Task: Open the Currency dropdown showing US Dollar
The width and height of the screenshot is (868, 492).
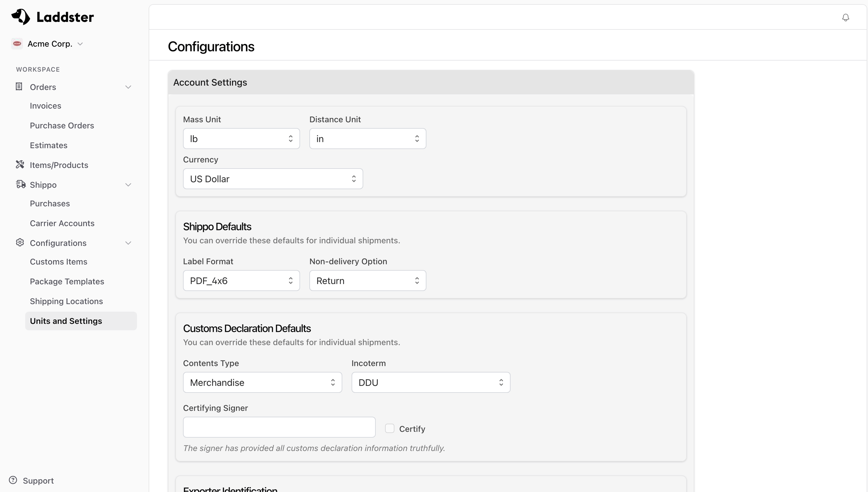Action: (273, 179)
